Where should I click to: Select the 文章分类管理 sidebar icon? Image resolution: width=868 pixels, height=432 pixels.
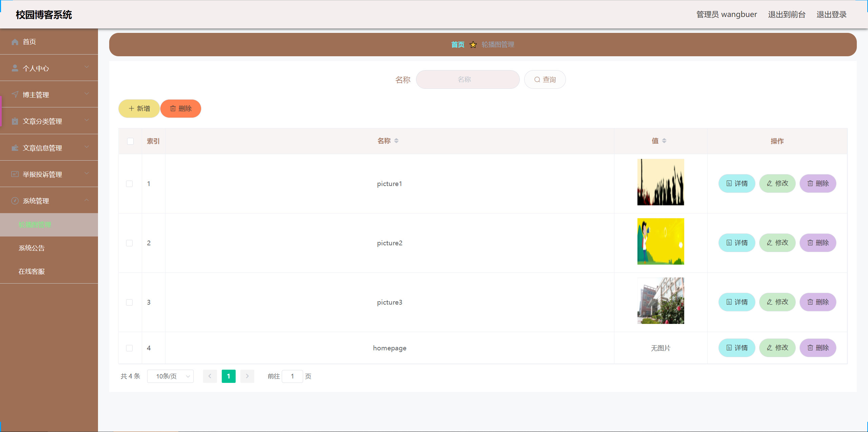(15, 121)
